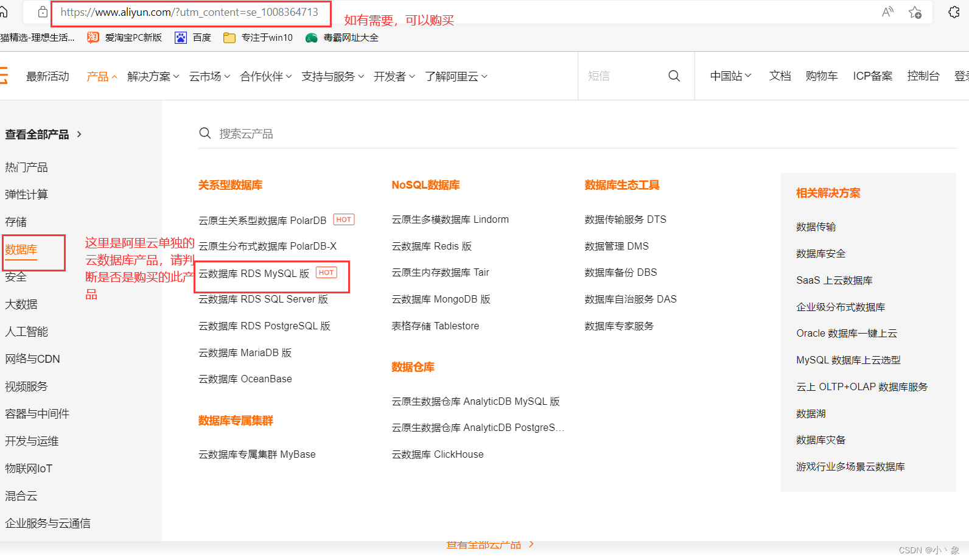Expand the 合作伙伴 dropdown

pos(266,77)
